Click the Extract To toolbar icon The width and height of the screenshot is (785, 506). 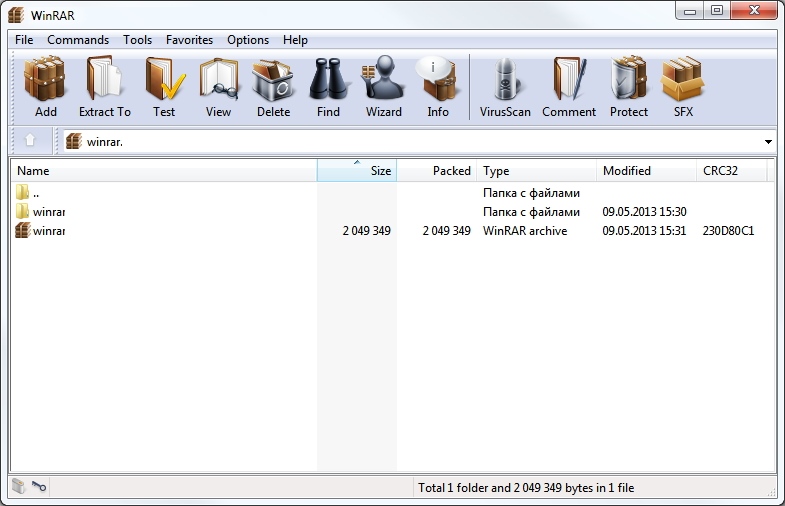tap(104, 87)
